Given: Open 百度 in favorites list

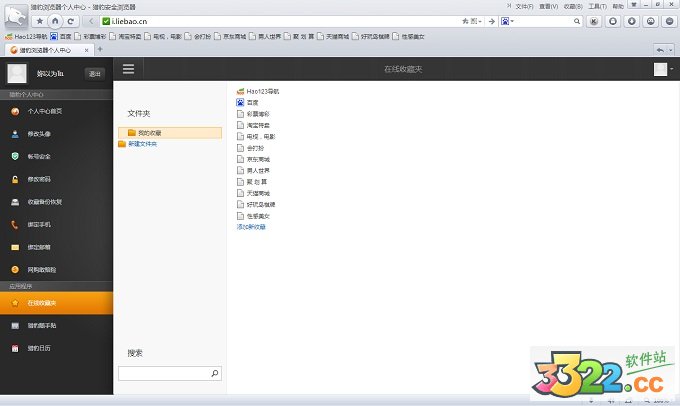Looking at the screenshot, I should coord(247,103).
